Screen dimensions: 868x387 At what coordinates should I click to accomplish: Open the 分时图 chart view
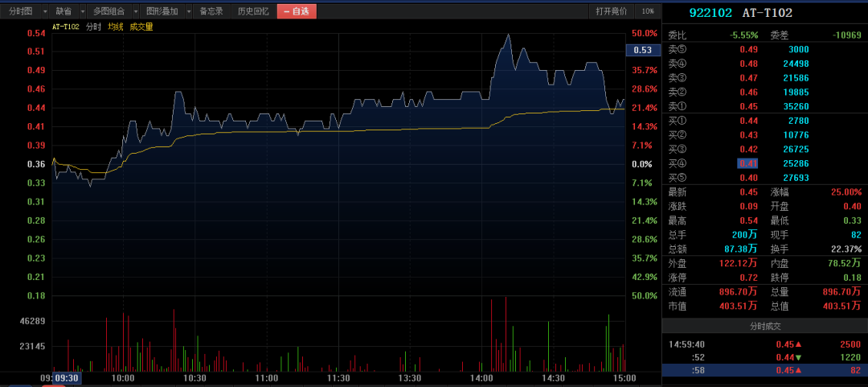21,11
